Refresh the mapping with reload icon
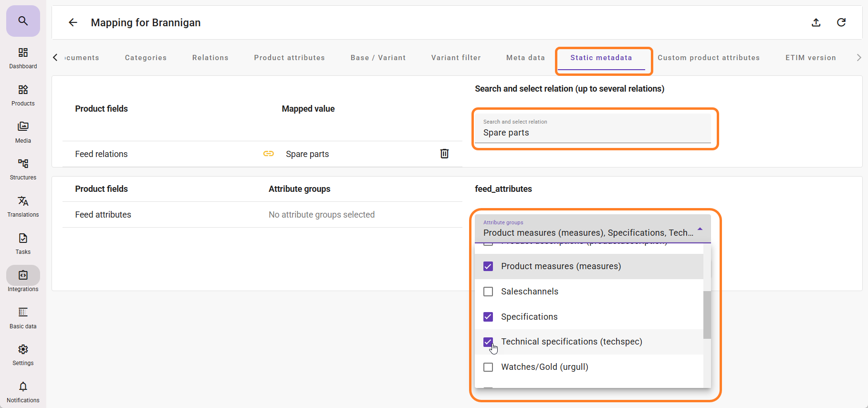 pyautogui.click(x=841, y=22)
